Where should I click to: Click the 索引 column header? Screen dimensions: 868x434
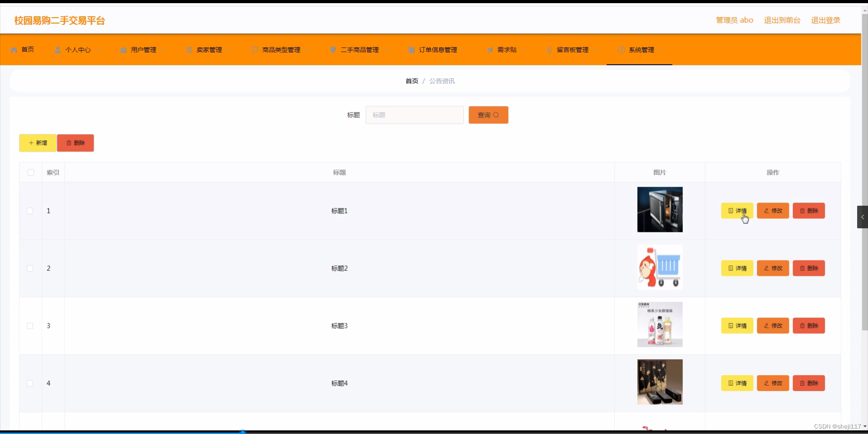(53, 172)
